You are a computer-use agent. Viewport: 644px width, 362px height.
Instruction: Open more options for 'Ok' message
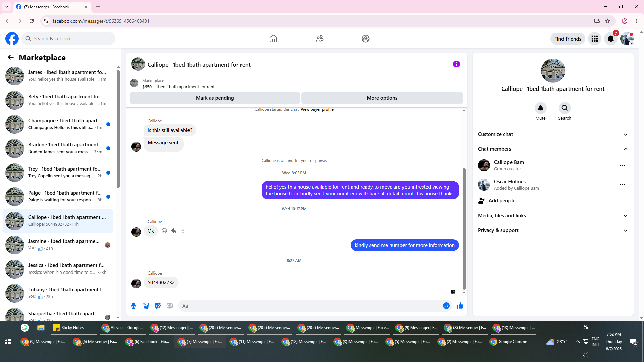183,231
